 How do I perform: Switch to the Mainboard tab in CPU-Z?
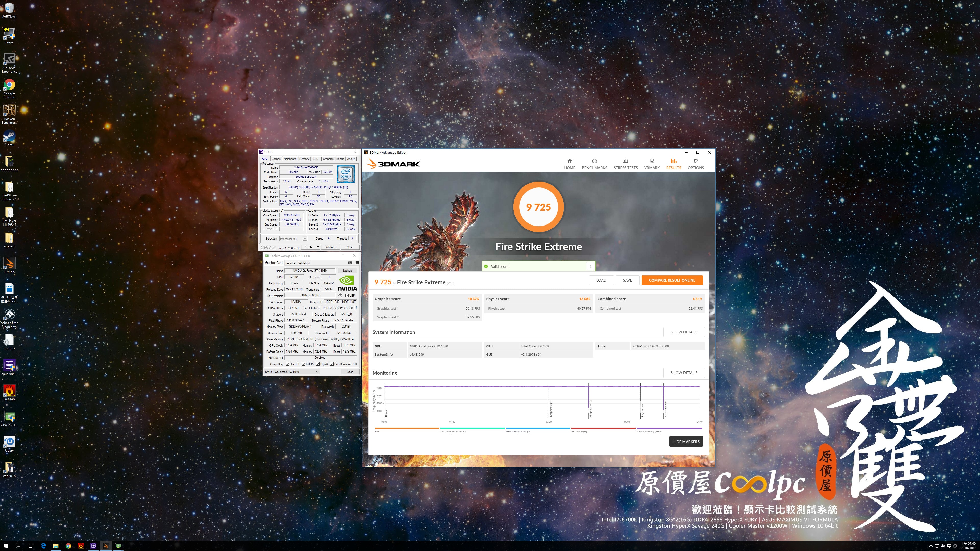click(x=289, y=159)
